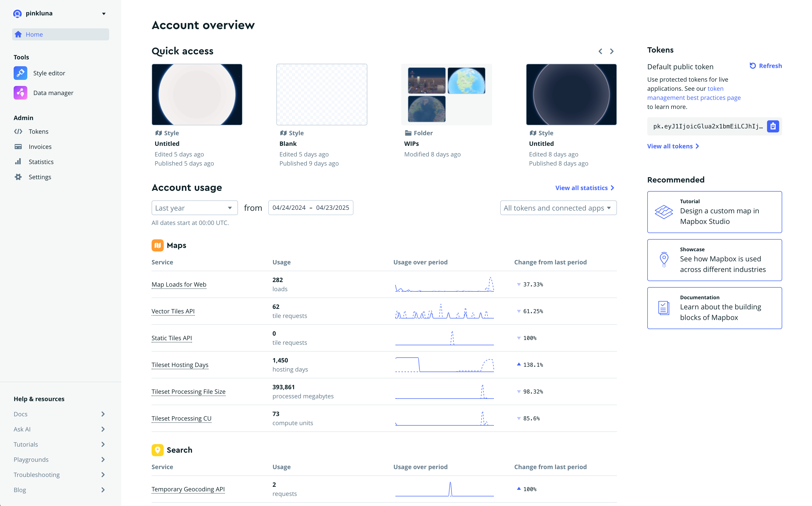Open Static Tiles API service link
Screen dimensions: 812x506
(x=172, y=338)
